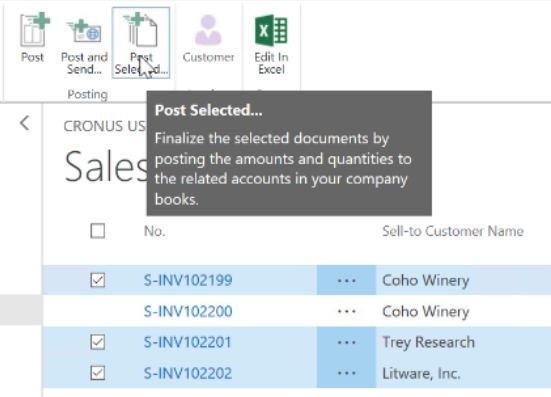Screen dimensions: 551x397
Task: Sort by Sell-to Customer Name column
Action: 453,231
